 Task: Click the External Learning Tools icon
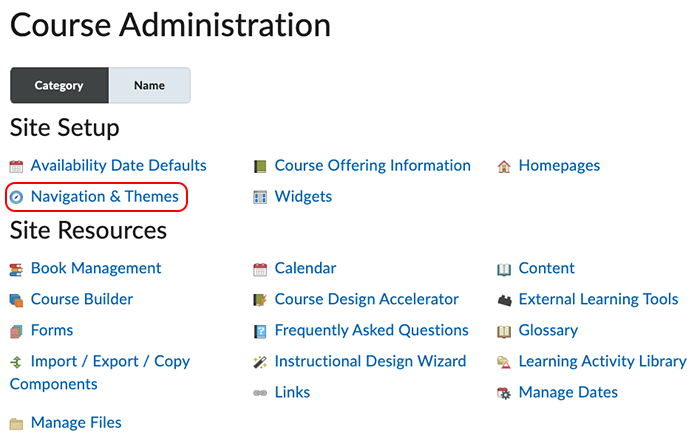pos(504,300)
